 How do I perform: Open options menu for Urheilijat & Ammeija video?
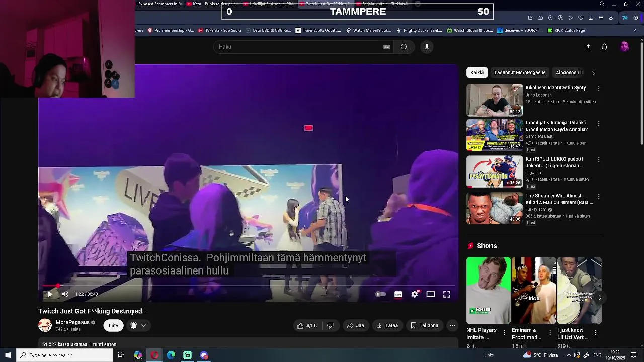click(x=599, y=123)
